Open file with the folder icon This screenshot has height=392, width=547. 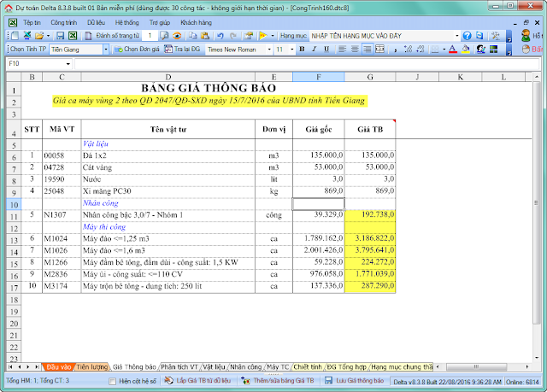click(39, 36)
